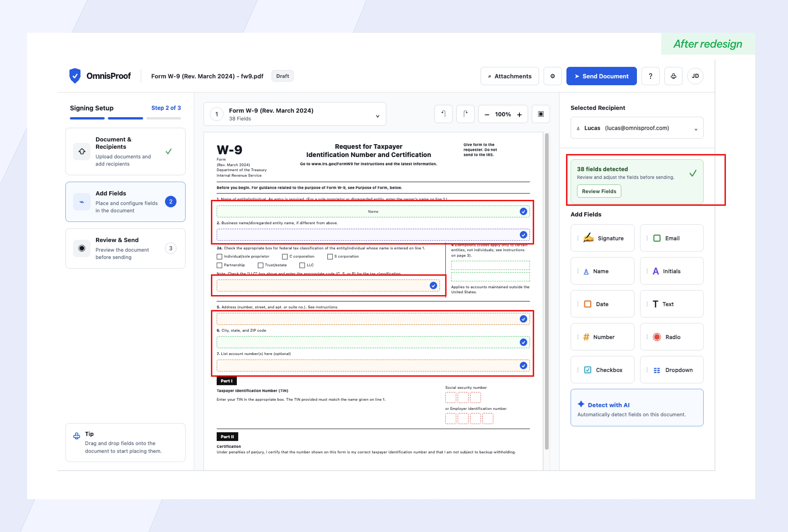Zoom in with the plus button
Image resolution: width=788 pixels, height=532 pixels.
519,115
